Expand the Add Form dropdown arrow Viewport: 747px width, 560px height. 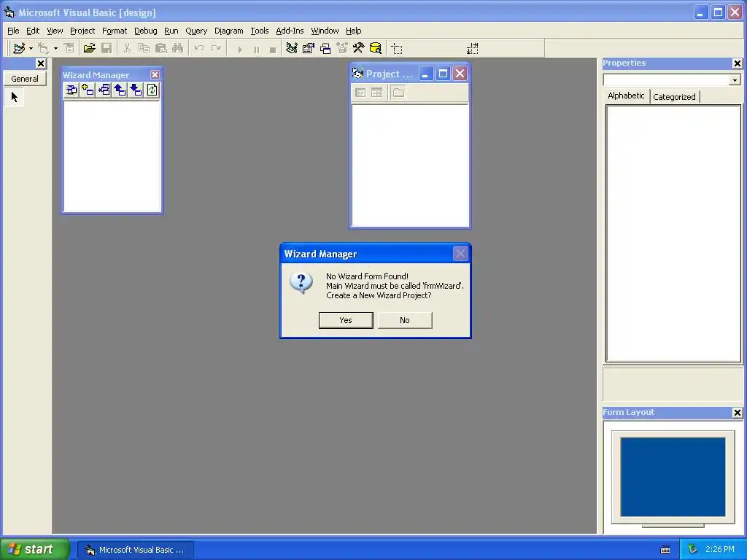click(55, 48)
